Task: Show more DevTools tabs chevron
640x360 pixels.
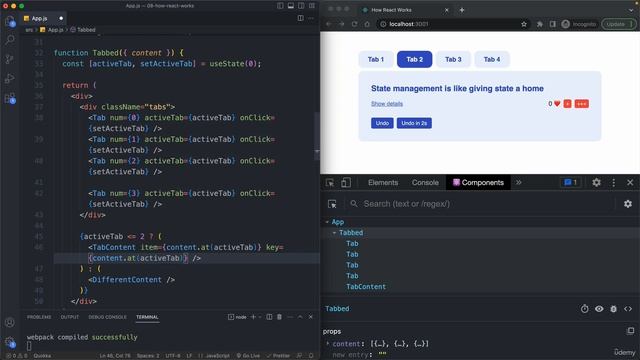Action: tap(518, 182)
